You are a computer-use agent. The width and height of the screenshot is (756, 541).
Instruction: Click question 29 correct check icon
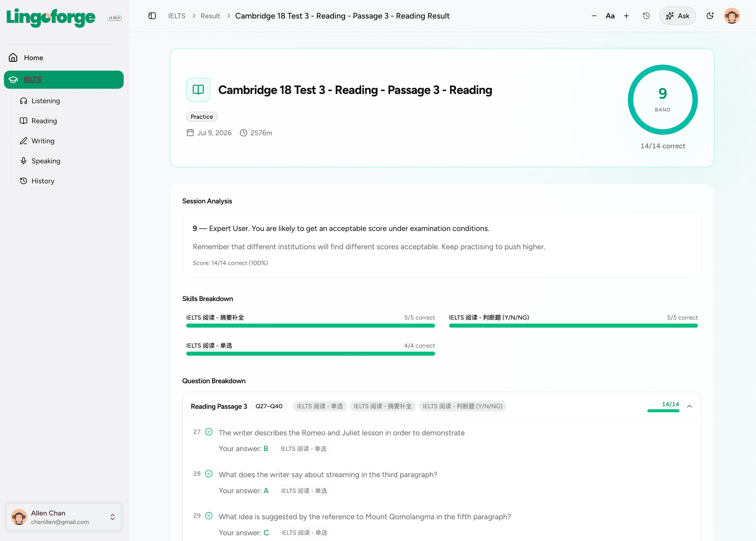click(209, 516)
